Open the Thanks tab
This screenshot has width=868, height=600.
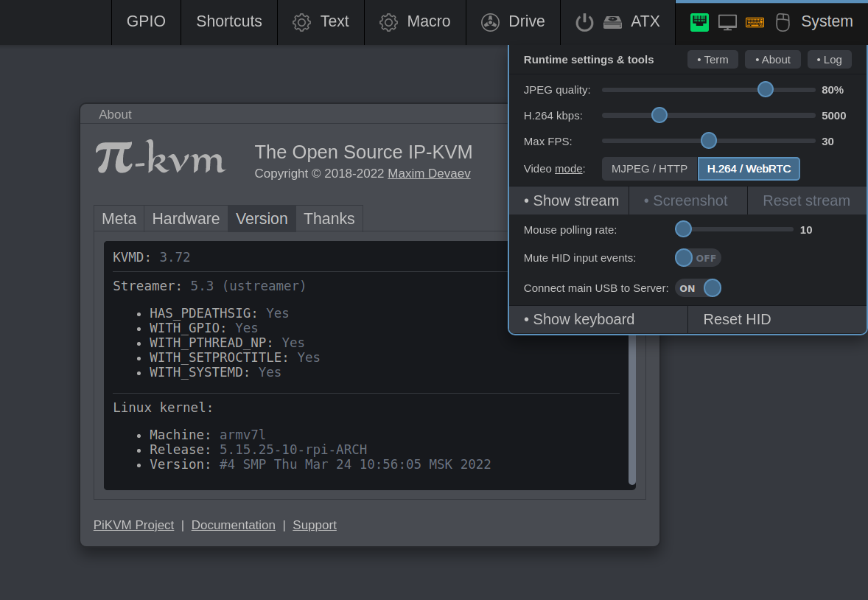pyautogui.click(x=329, y=218)
